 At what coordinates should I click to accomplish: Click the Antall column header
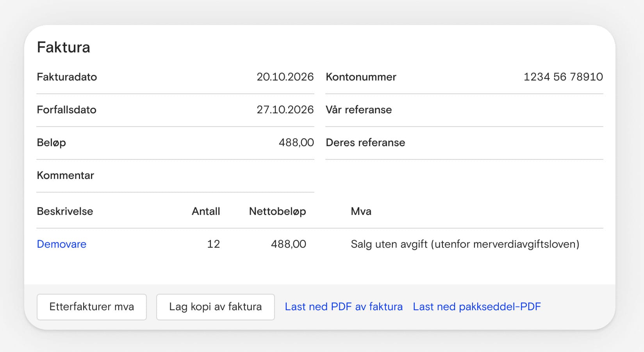(x=206, y=211)
